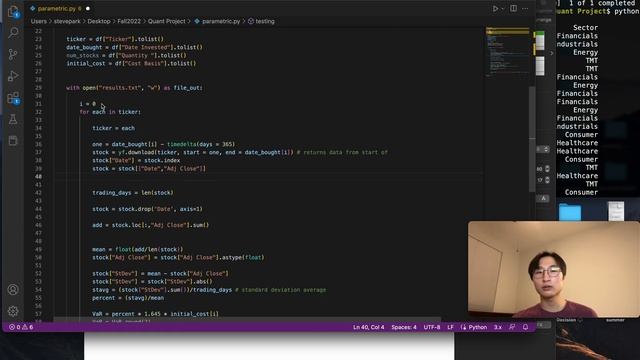The height and width of the screenshot is (360, 640).
Task: Click the Desktop breadcrumb
Action: [99, 21]
